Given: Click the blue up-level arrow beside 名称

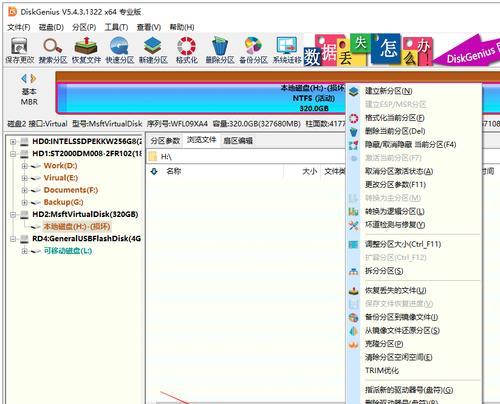Looking at the screenshot, I should [x=154, y=171].
